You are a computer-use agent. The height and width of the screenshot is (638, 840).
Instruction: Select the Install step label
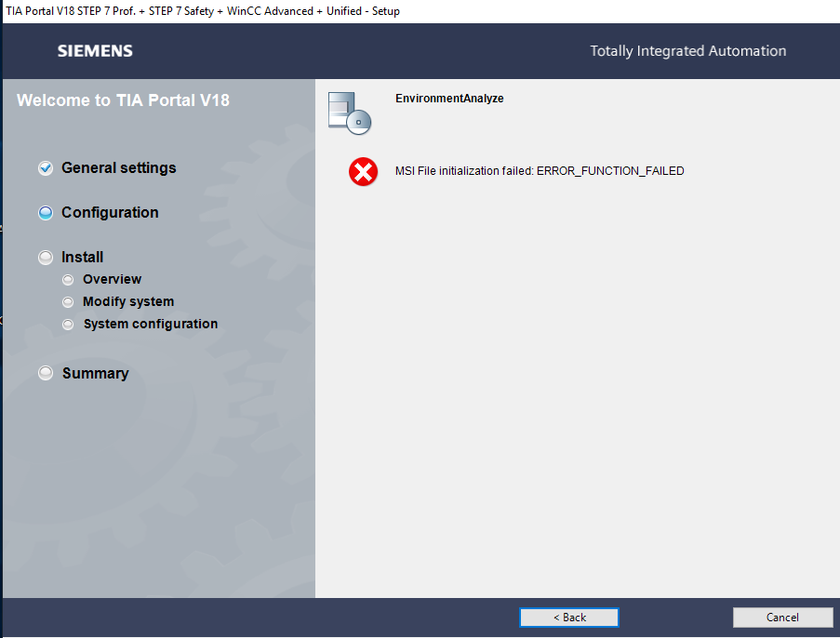82,257
